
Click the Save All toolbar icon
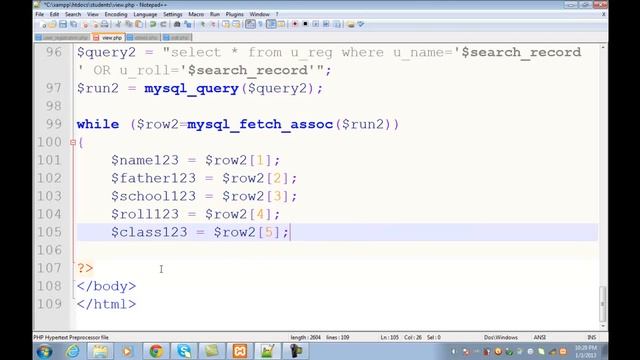(x=73, y=24)
